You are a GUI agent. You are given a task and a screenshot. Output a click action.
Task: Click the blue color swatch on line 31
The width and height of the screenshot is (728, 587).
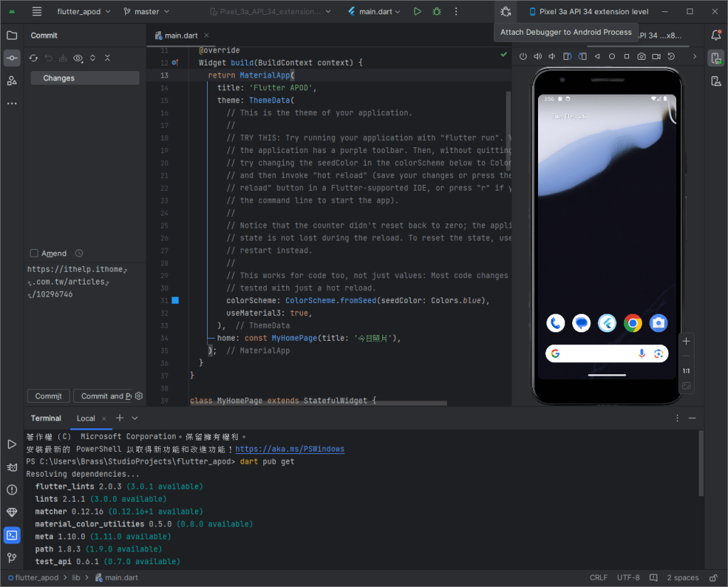pyautogui.click(x=175, y=300)
